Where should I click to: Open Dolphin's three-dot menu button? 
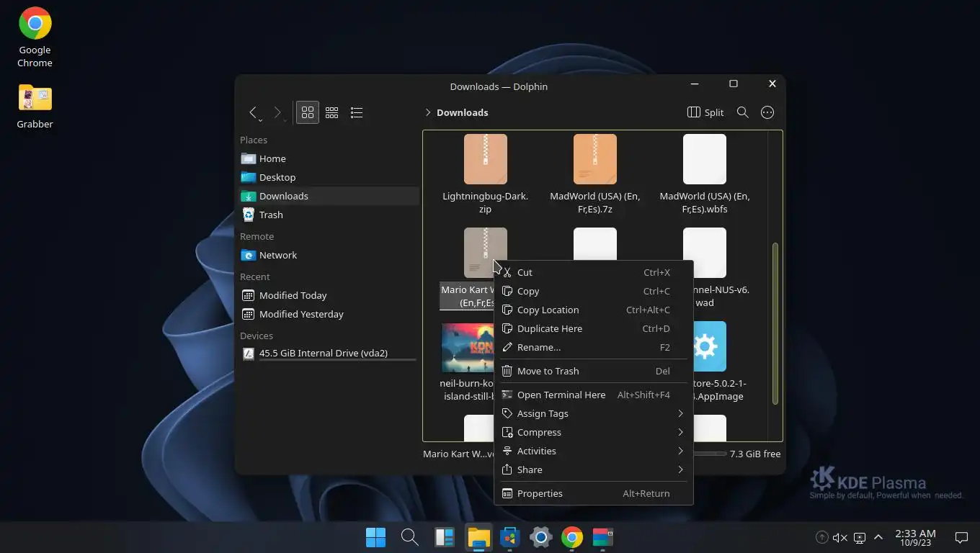767,112
